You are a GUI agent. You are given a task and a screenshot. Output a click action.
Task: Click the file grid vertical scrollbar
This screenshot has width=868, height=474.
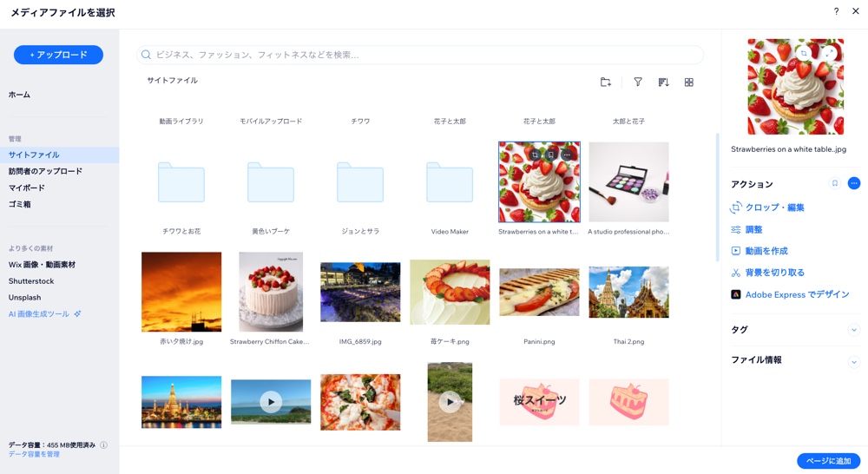(x=718, y=197)
